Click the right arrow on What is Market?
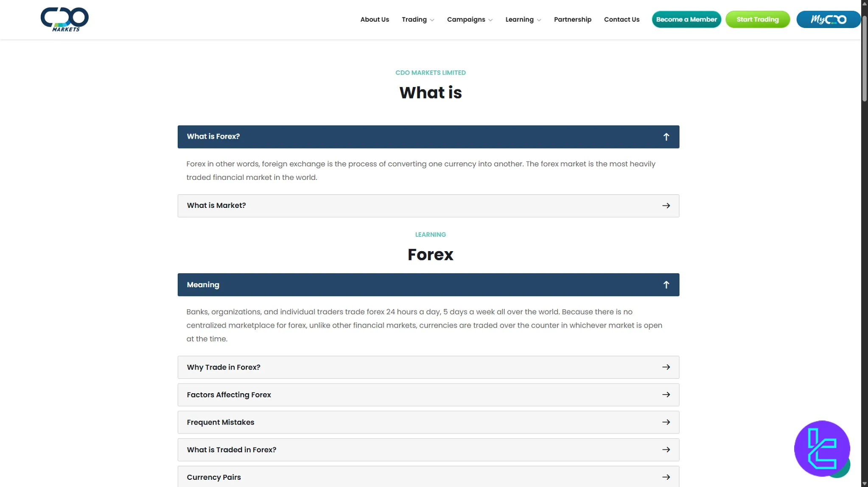The image size is (868, 487). tap(666, 206)
